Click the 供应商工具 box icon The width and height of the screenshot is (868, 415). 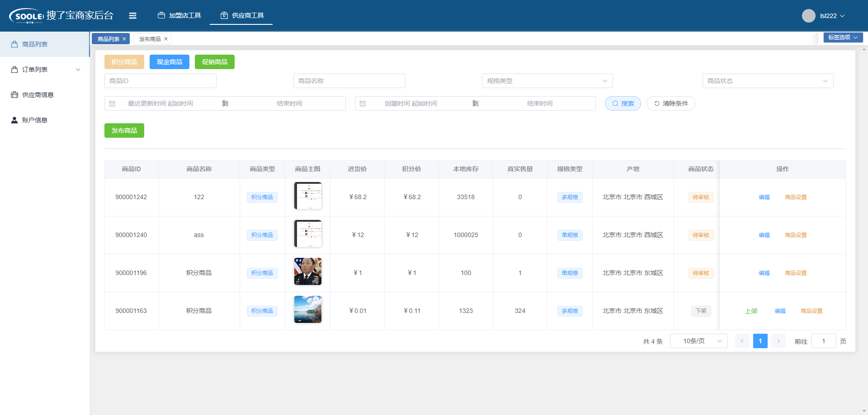(x=224, y=15)
